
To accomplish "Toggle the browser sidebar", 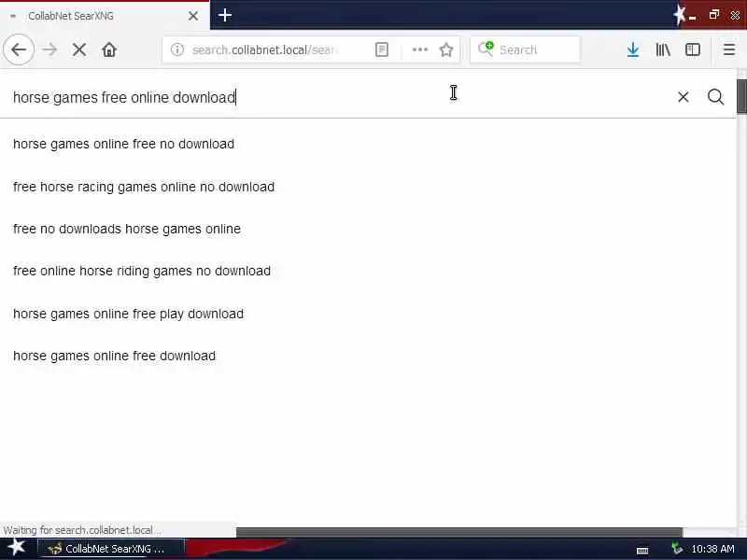I will coord(692,49).
